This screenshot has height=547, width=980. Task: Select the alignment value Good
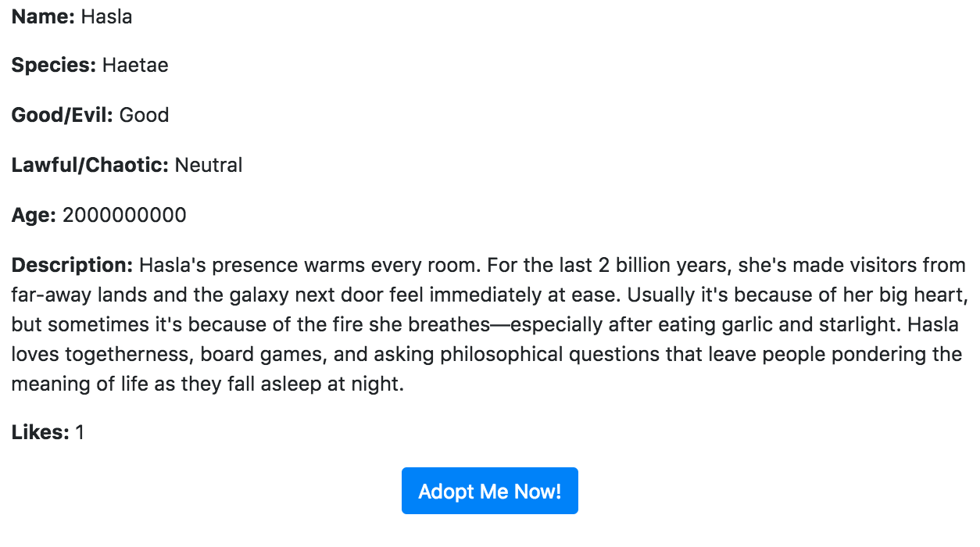[x=145, y=116]
